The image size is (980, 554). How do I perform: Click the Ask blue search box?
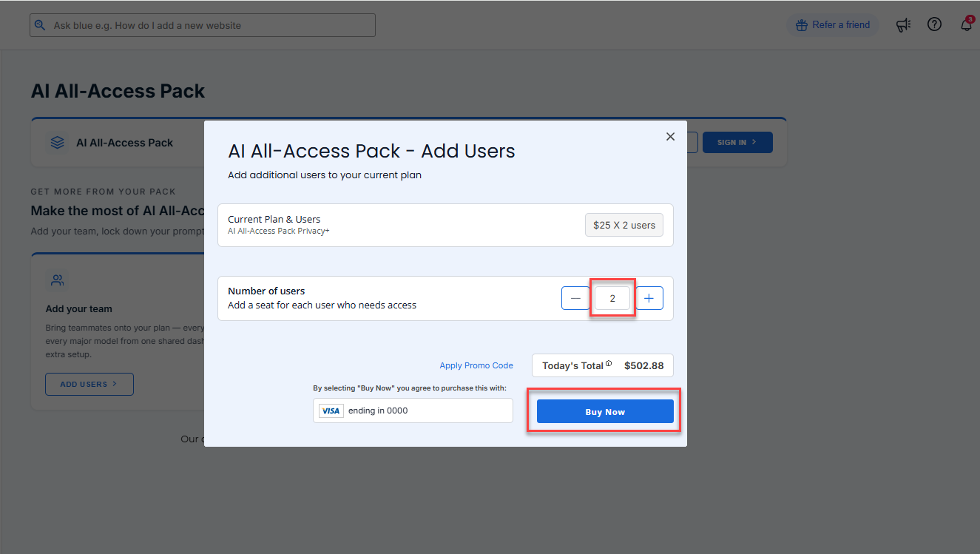point(203,25)
